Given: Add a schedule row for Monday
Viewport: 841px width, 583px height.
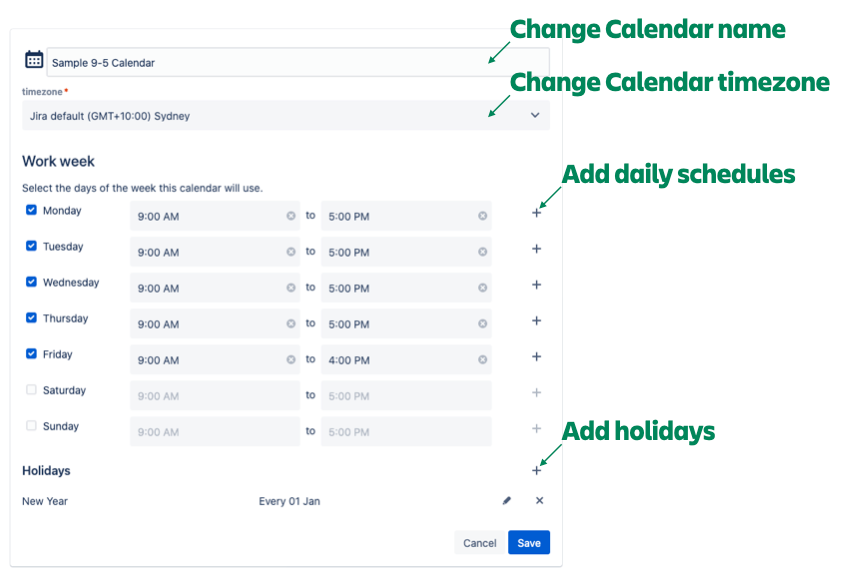Looking at the screenshot, I should tap(537, 213).
